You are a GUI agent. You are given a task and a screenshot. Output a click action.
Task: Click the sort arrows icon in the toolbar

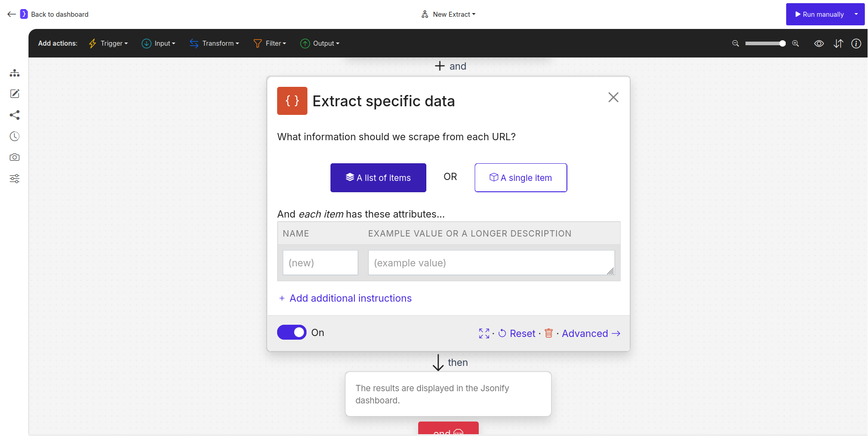[838, 43]
